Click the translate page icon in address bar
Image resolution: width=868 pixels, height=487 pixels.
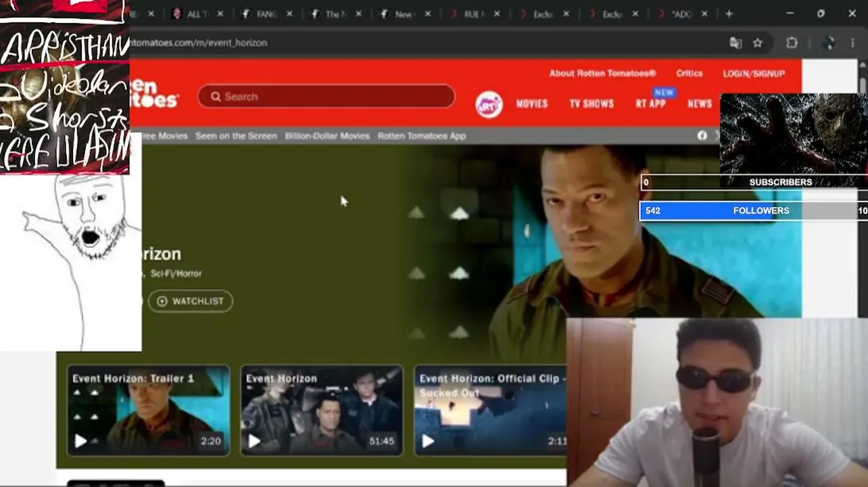point(736,43)
